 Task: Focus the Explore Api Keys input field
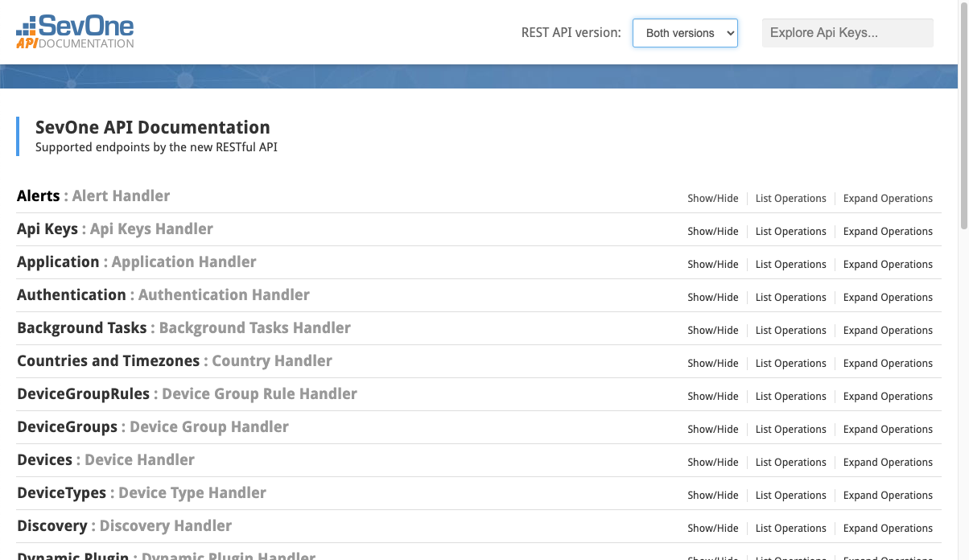tap(847, 33)
